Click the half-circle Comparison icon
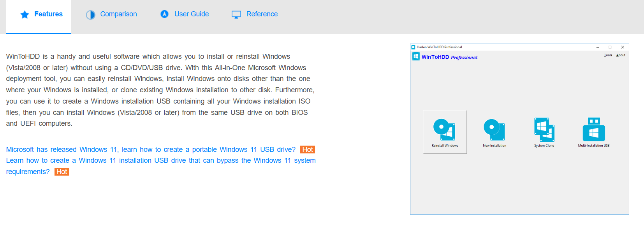The width and height of the screenshot is (644, 234). pyautogui.click(x=90, y=15)
